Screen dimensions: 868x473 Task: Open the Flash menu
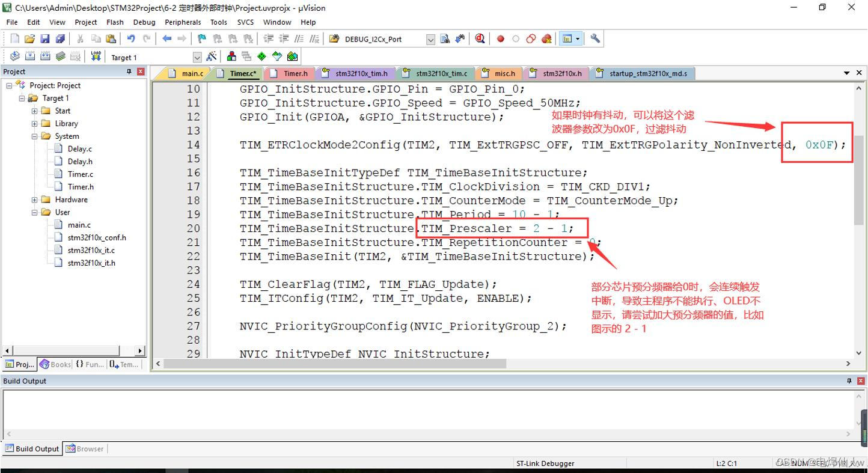[x=115, y=22]
